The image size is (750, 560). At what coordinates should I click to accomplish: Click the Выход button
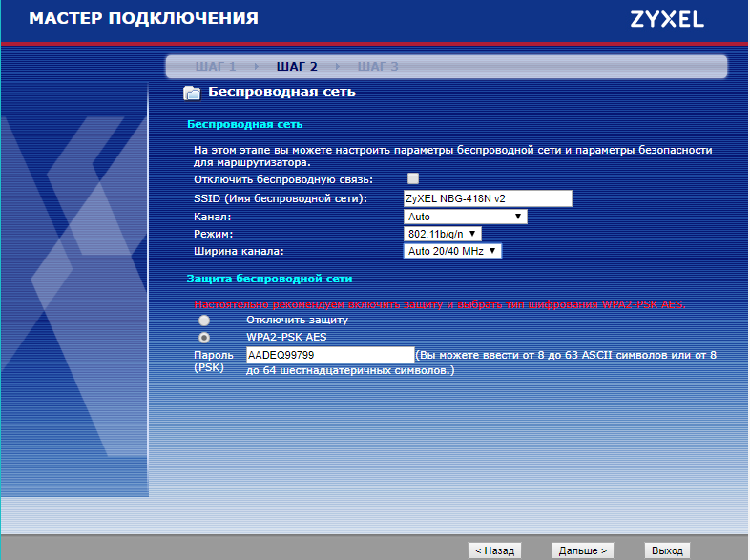point(666,550)
